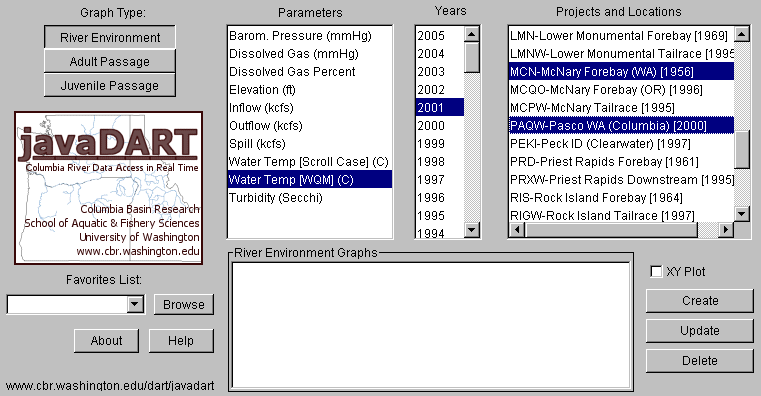Viewport: 761px width, 396px height.
Task: Select MCPW-McNary Tailrace [1995]
Action: coord(621,108)
